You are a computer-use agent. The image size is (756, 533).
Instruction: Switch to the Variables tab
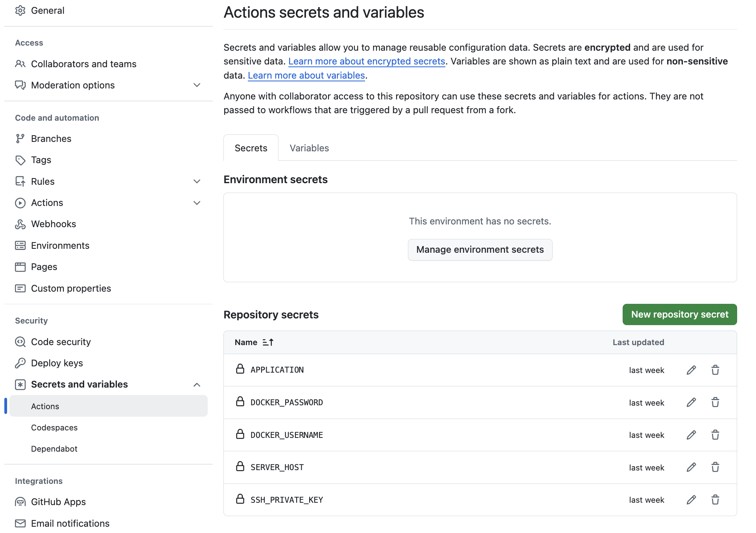[309, 148]
